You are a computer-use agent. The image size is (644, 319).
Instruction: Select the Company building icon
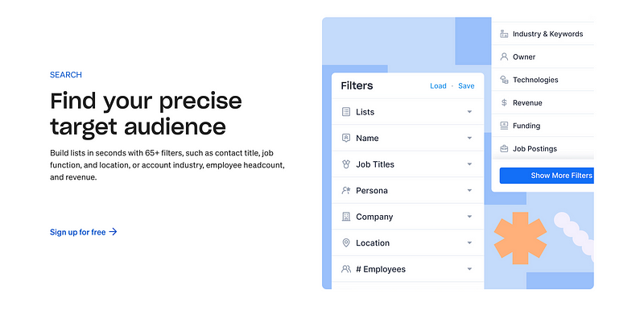[346, 217]
